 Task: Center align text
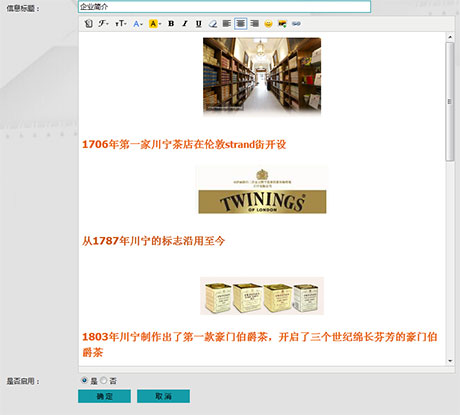click(241, 24)
